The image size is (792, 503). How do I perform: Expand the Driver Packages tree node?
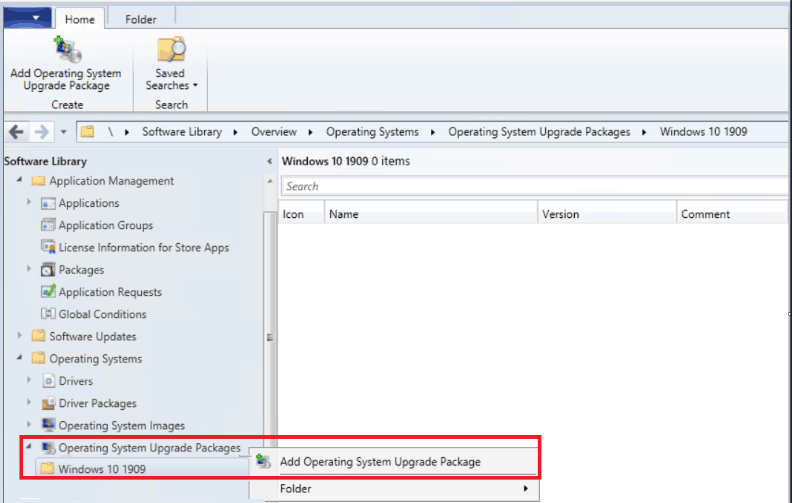point(29,402)
